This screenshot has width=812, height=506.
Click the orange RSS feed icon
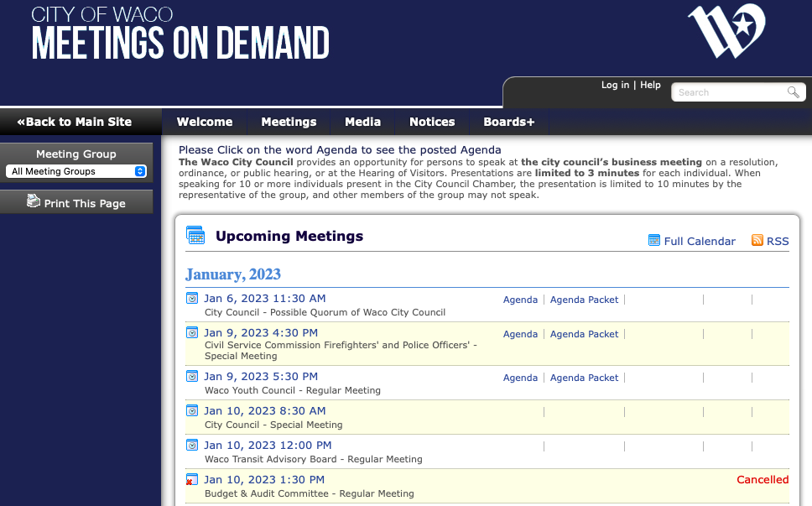click(757, 240)
